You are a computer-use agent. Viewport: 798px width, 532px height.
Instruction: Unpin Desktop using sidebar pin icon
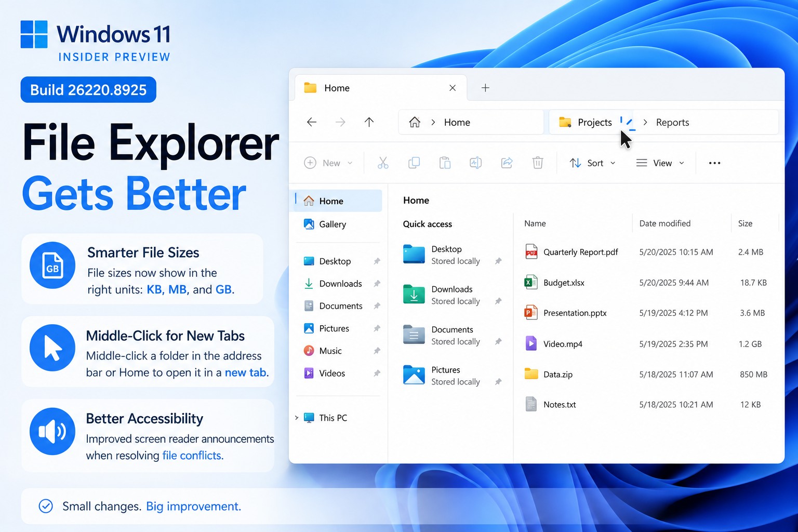(x=377, y=261)
